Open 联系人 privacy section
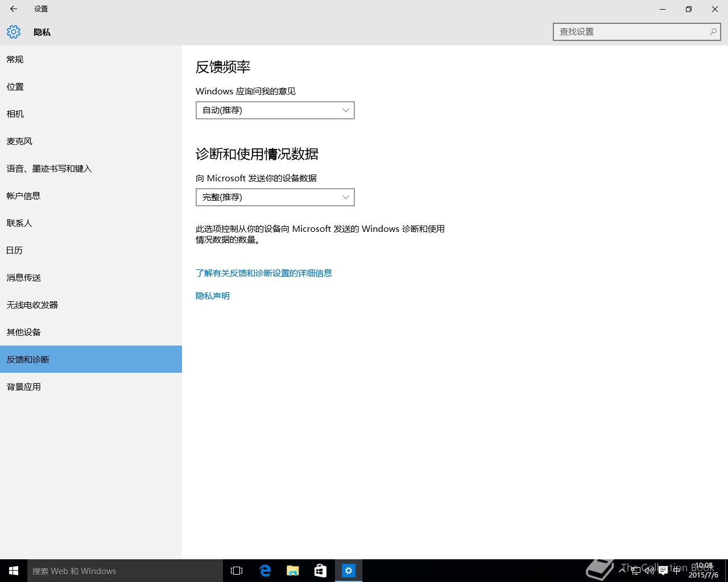The image size is (728, 582). [91, 223]
